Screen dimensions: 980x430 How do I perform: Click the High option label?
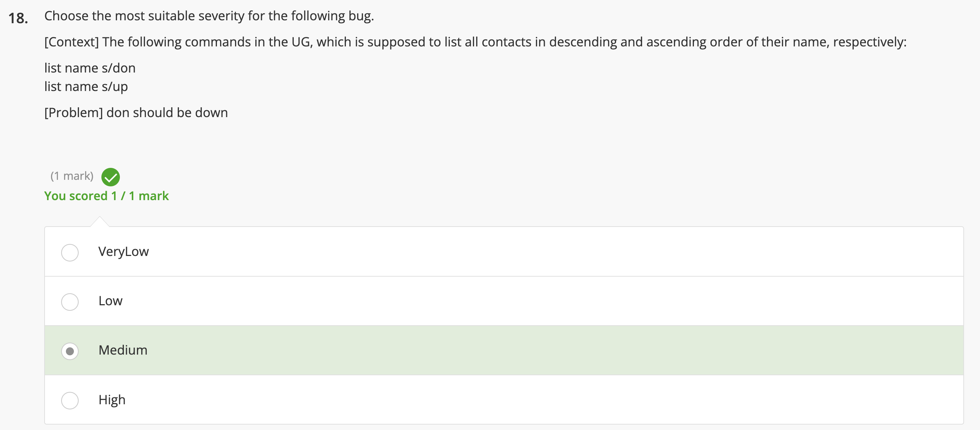pos(112,400)
